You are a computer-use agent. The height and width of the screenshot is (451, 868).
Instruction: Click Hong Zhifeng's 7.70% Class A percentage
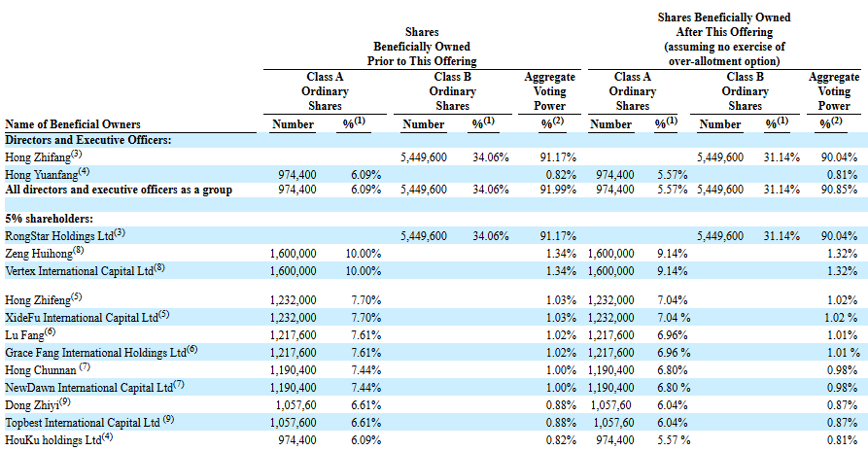[365, 300]
